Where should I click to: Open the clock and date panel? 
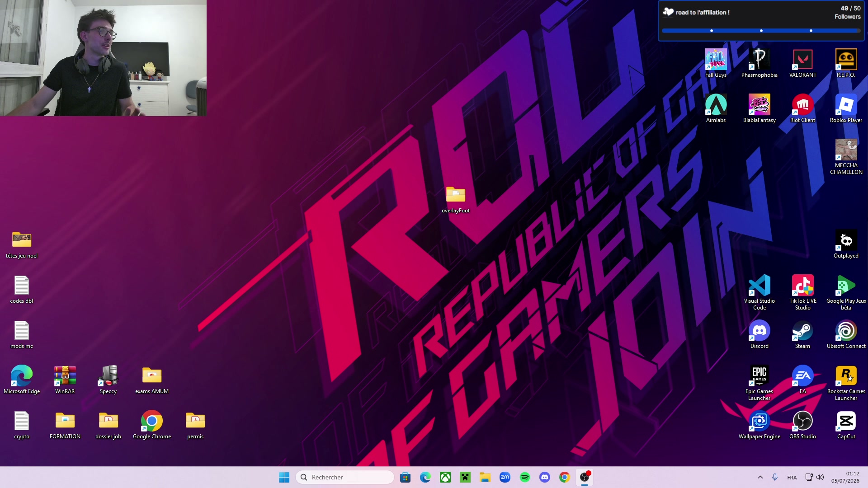[845, 477]
